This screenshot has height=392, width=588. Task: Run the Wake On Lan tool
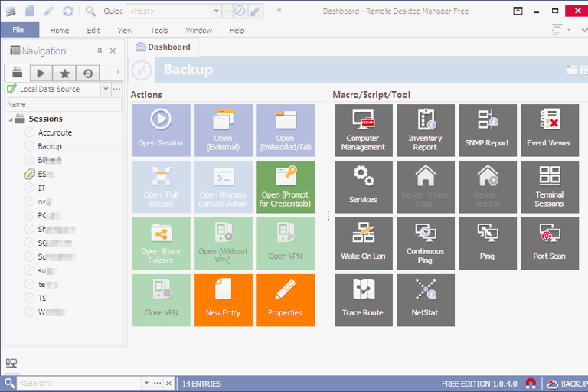point(364,243)
